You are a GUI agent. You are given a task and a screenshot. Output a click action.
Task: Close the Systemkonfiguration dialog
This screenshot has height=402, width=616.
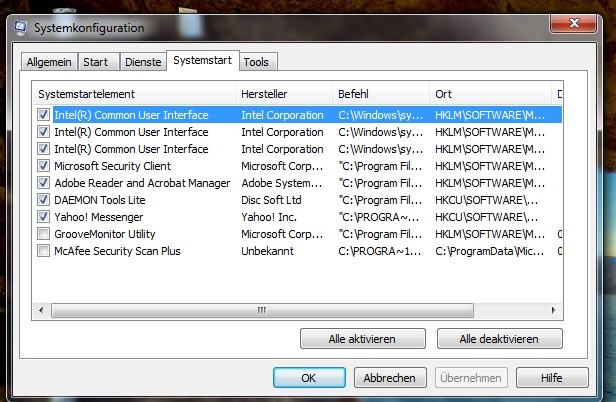[574, 23]
